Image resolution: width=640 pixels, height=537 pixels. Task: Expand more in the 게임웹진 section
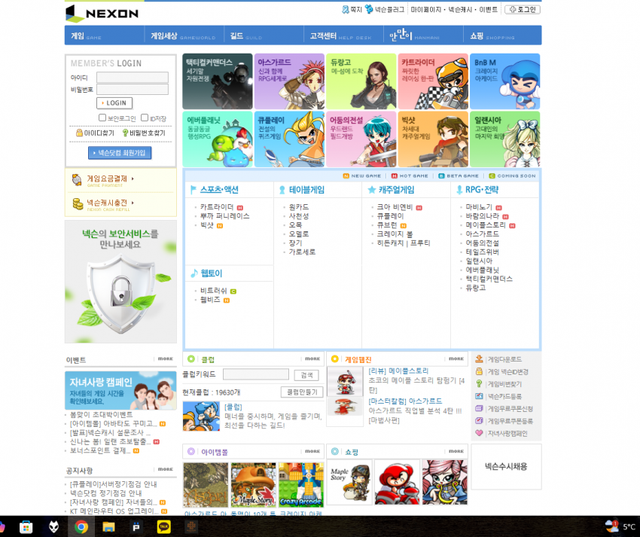[456, 358]
